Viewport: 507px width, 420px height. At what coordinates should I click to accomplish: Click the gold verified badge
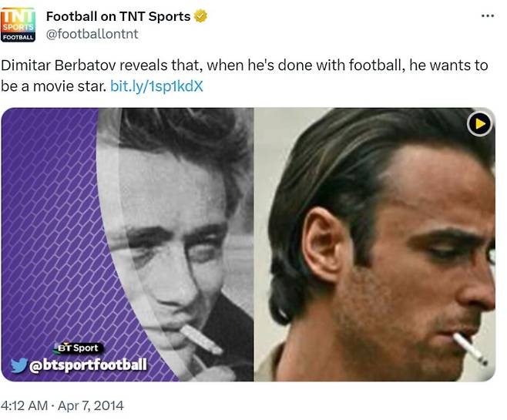pos(201,16)
